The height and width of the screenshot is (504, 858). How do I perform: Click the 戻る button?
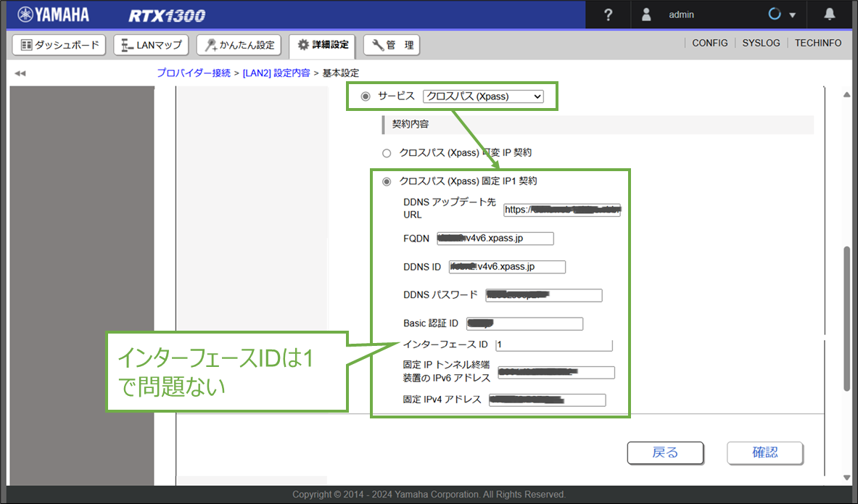665,453
